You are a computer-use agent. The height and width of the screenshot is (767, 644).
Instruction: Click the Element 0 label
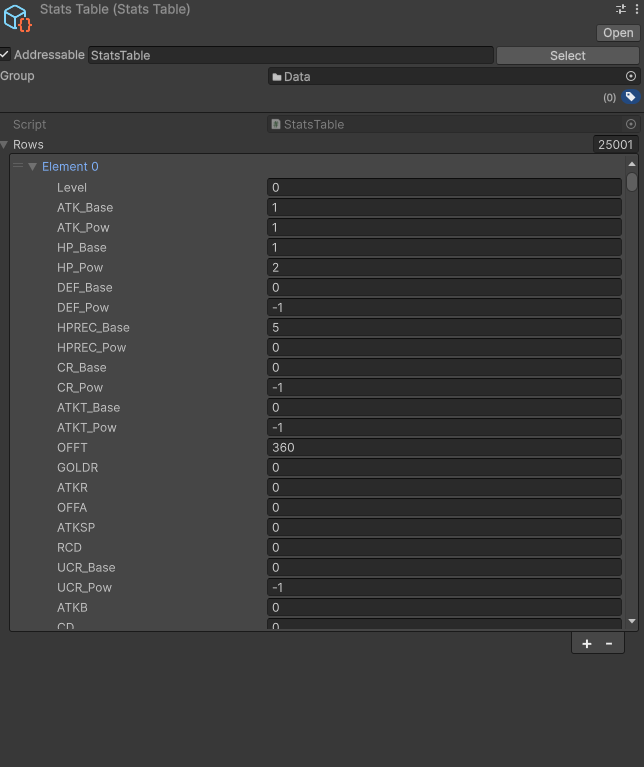[70, 167]
